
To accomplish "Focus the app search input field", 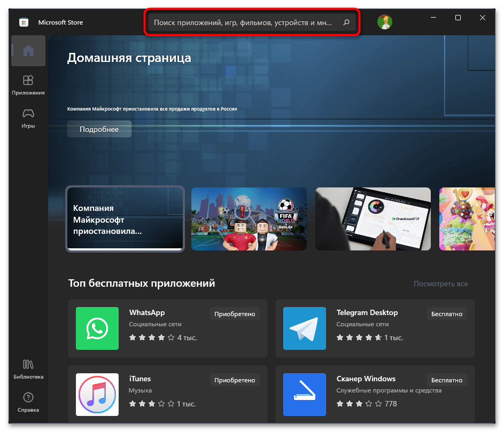I will tap(243, 23).
